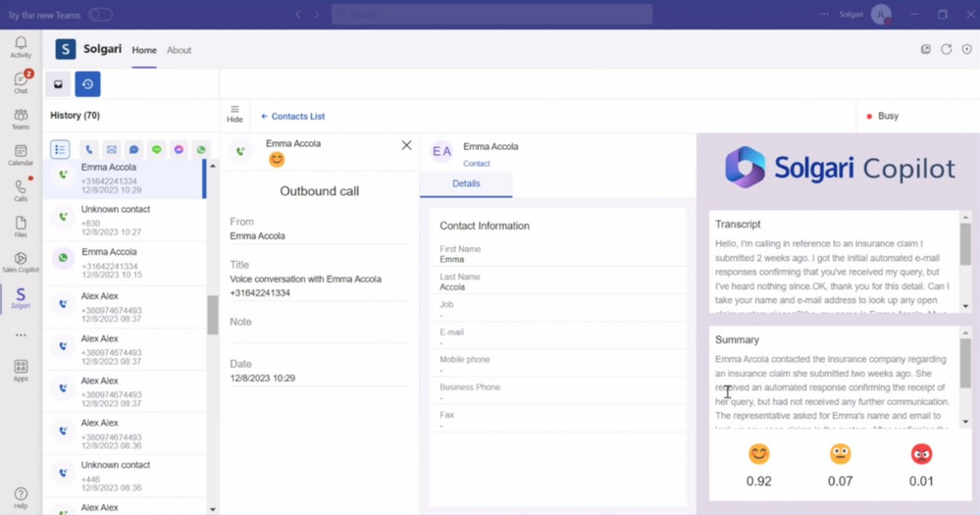Open JL profile avatar
The width and height of the screenshot is (980, 515).
coord(881,15)
